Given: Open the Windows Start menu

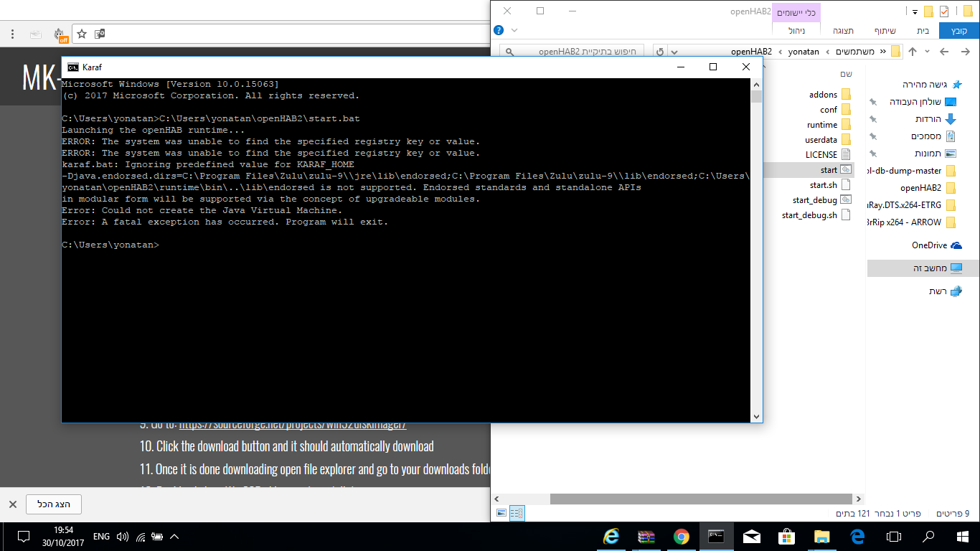Looking at the screenshot, I should coord(963,537).
